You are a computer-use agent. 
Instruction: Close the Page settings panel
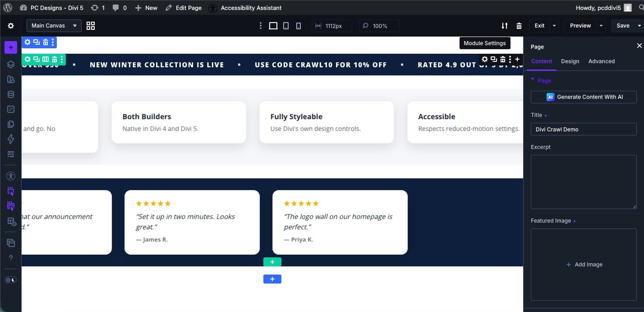coord(639,46)
